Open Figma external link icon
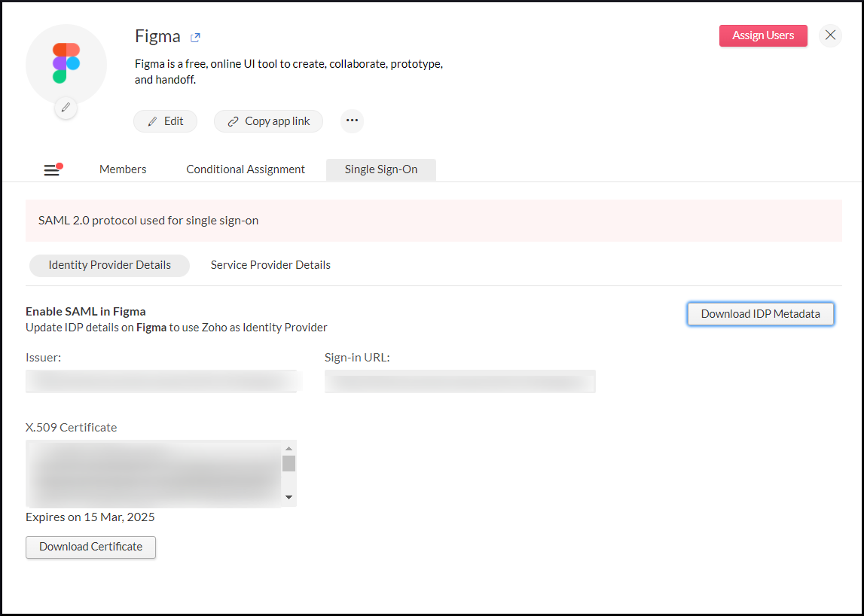Screen dimensions: 864x616 pyautogui.click(x=195, y=38)
